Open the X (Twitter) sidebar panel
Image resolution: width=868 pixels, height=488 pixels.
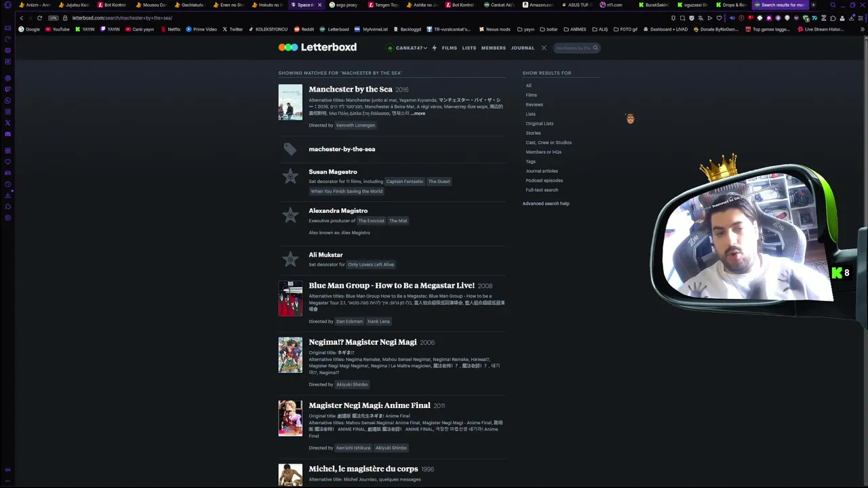[x=7, y=123]
